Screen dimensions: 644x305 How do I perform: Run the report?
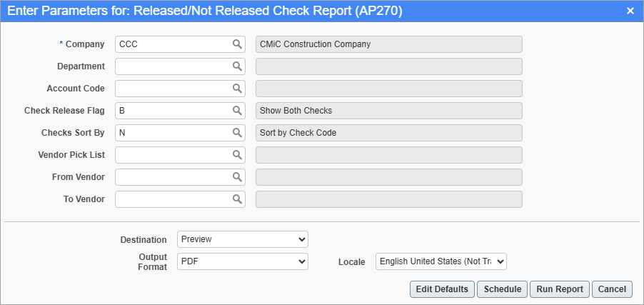click(560, 289)
